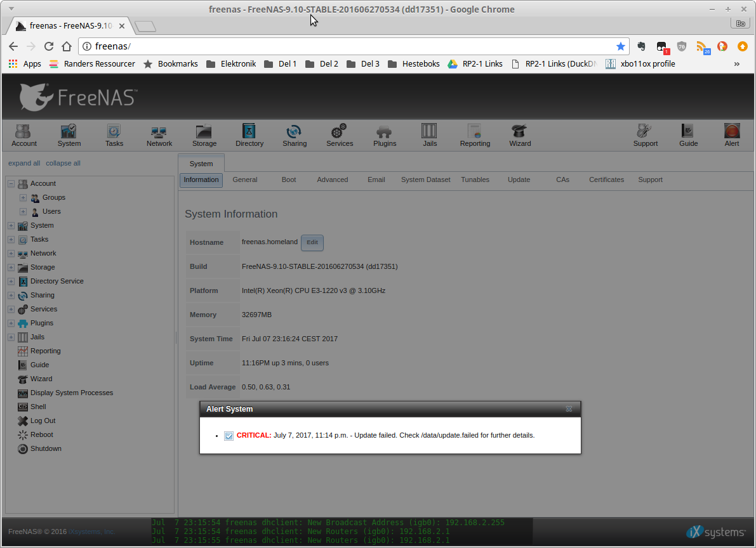Launch the Wizard hat toolbar icon
Viewport: 756px width, 548px height.
coord(520,136)
